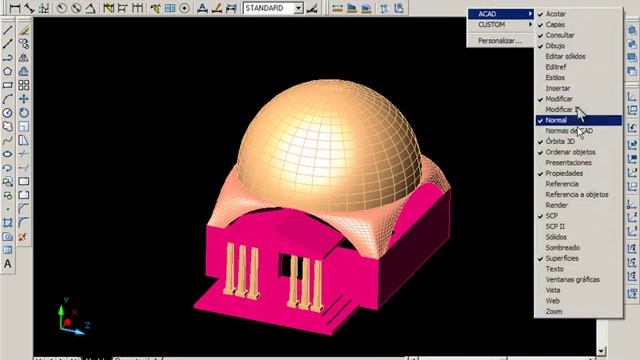Image resolution: width=640 pixels, height=360 pixels.
Task: Click the vertical scrollbar down arrow
Action: [x=601, y=351]
